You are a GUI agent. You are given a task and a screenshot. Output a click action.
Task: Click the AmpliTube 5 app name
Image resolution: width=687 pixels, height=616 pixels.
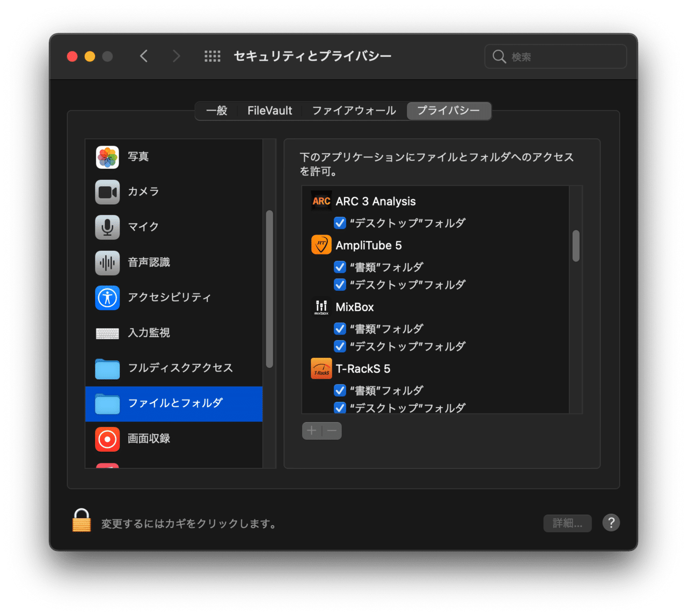tap(369, 245)
